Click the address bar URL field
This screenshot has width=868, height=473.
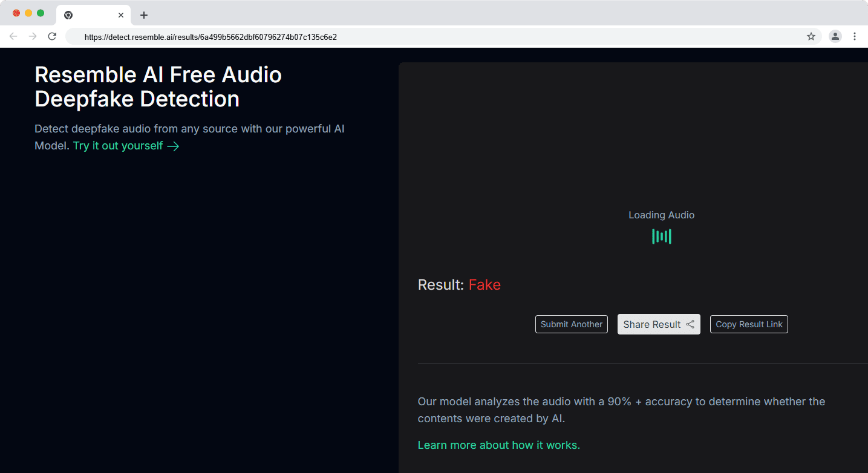423,37
